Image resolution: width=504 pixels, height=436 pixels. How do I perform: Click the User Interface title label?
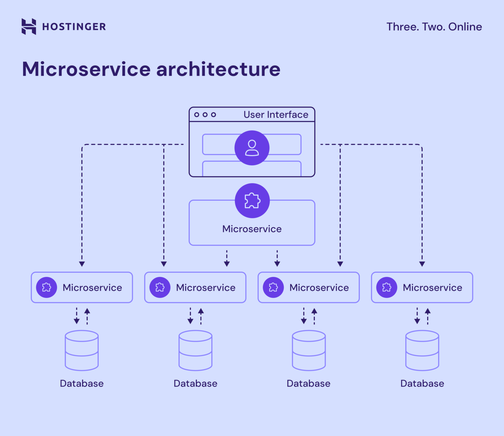[276, 114]
